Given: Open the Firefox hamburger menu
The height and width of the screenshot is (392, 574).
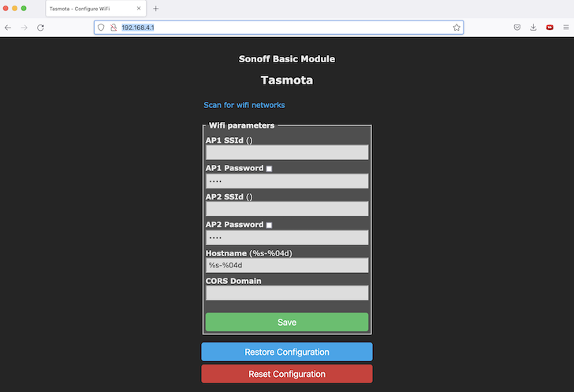Looking at the screenshot, I should [566, 28].
